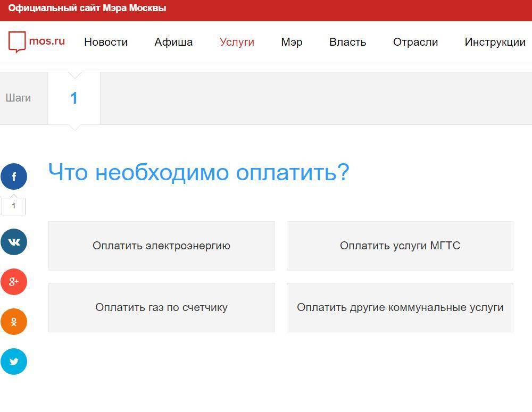
Task: Share page via VK icon
Action: (x=14, y=242)
